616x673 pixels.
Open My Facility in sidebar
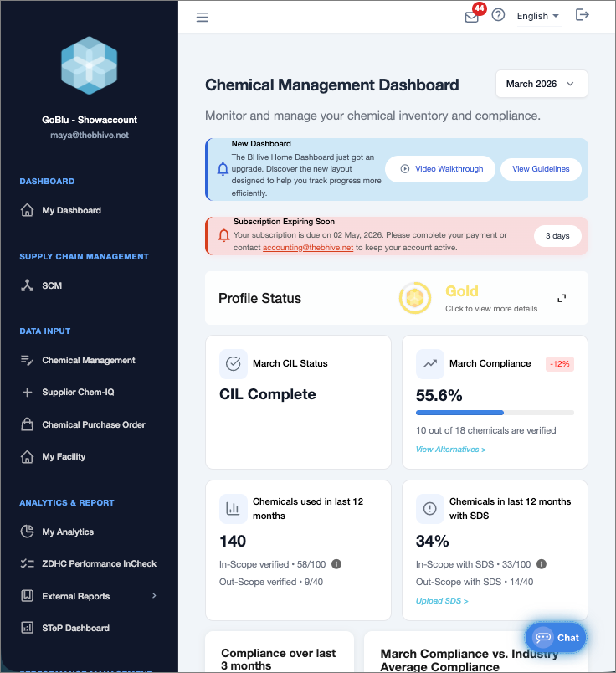pos(64,457)
